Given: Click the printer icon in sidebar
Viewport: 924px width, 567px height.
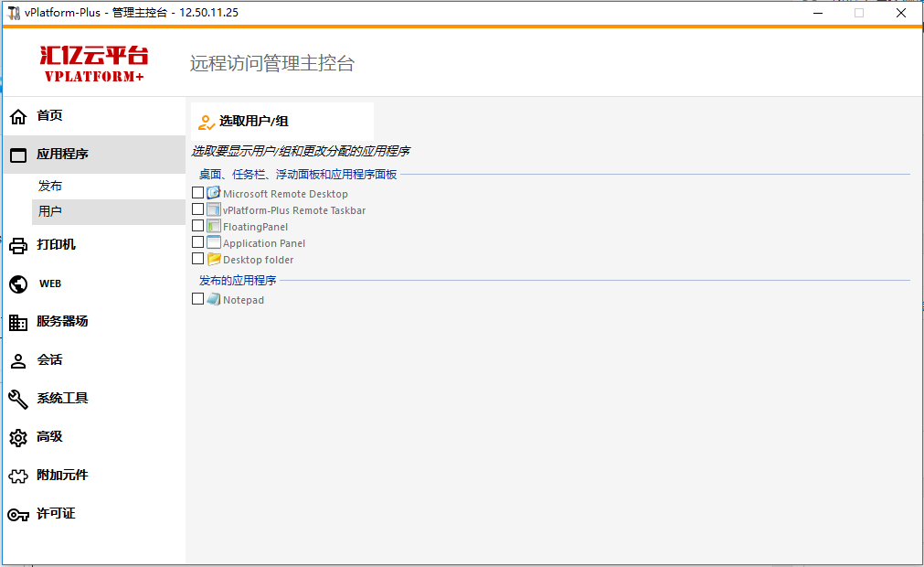Looking at the screenshot, I should [x=18, y=245].
